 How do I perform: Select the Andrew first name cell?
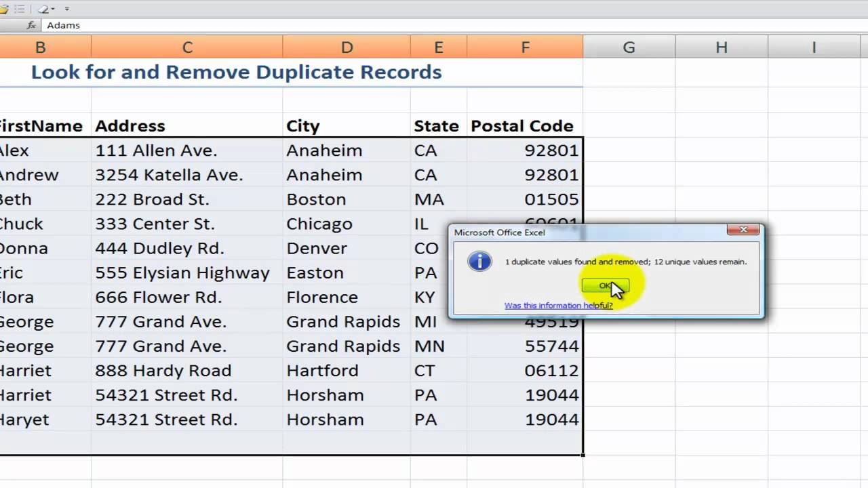(45, 175)
